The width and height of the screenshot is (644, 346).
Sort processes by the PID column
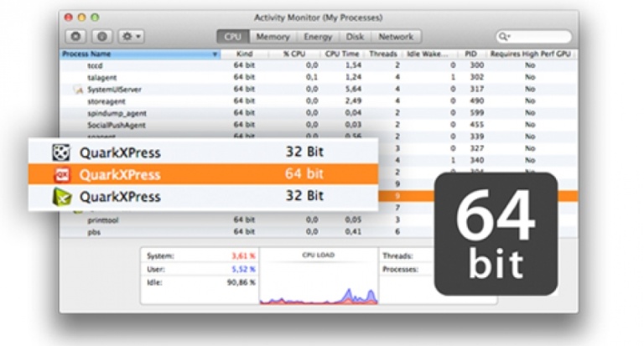tap(475, 54)
